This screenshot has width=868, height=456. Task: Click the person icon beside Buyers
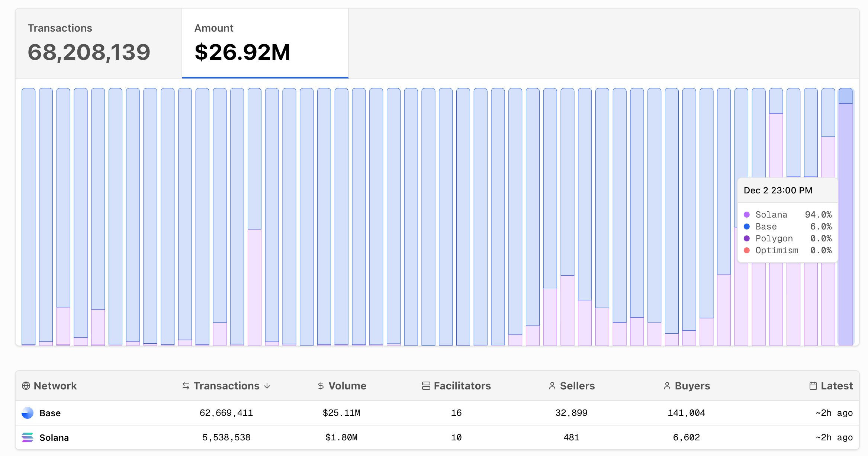coord(667,386)
